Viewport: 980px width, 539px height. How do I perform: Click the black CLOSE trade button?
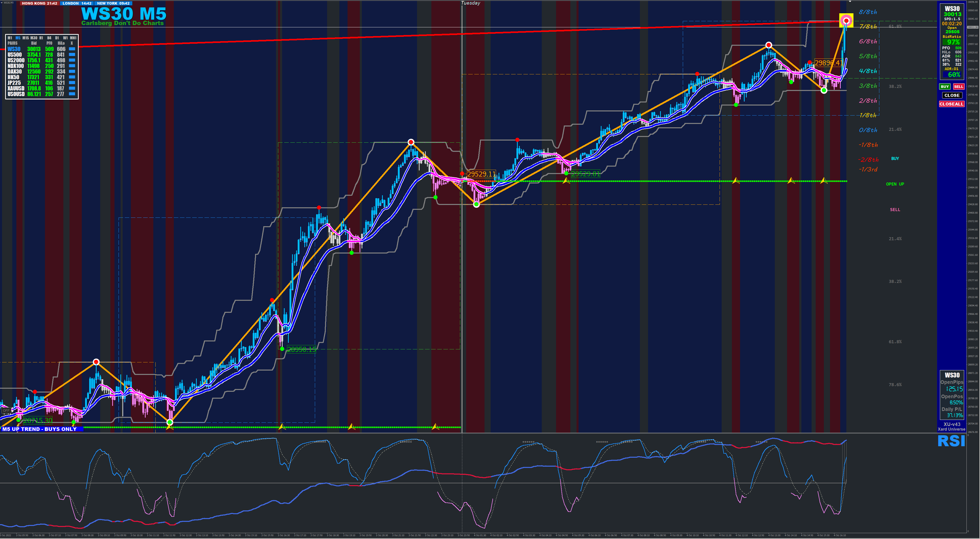(x=952, y=96)
